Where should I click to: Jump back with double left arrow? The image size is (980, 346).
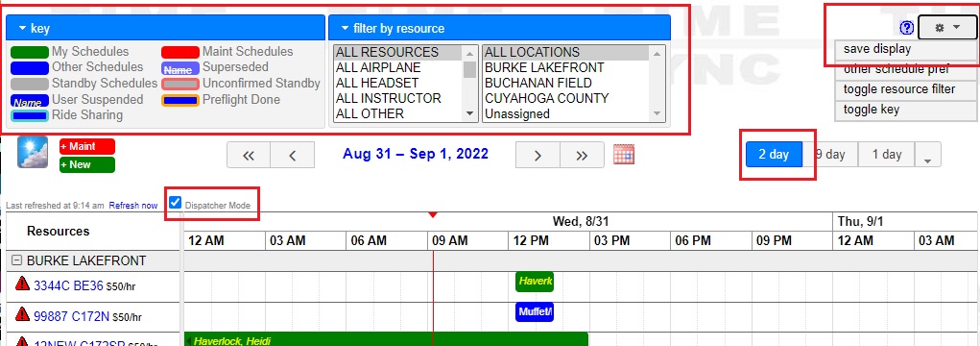[249, 155]
